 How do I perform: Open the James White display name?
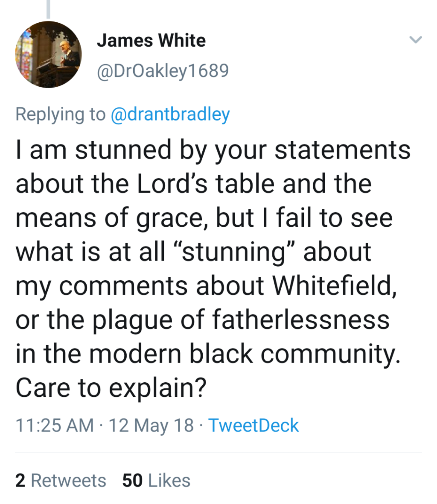click(x=151, y=41)
